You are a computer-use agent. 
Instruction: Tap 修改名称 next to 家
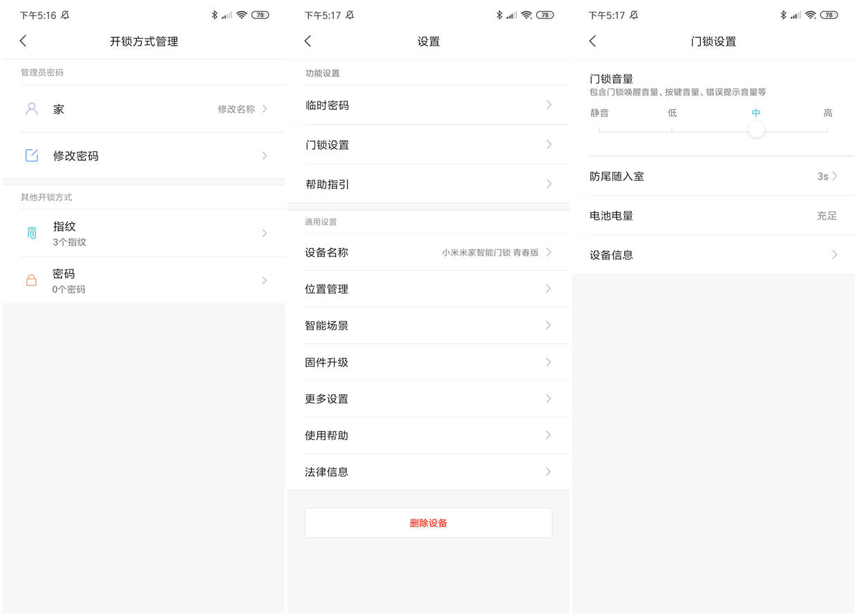coord(236,109)
